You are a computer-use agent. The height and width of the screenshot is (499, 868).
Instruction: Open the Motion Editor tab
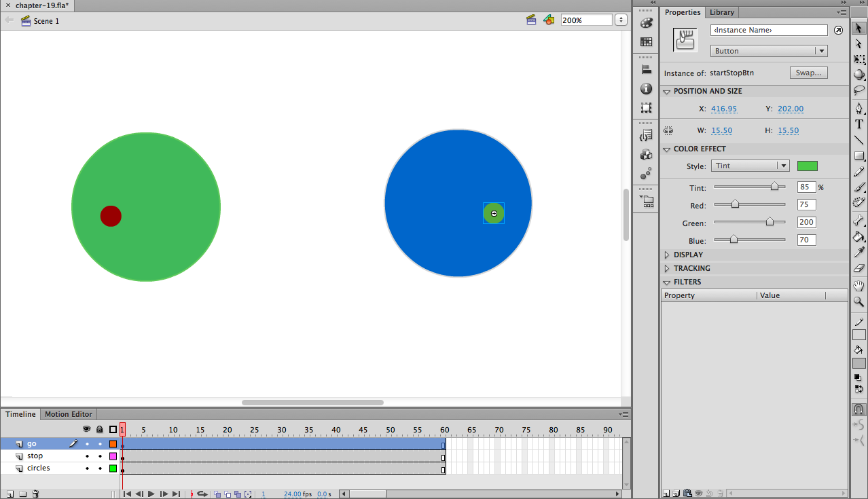pos(69,414)
